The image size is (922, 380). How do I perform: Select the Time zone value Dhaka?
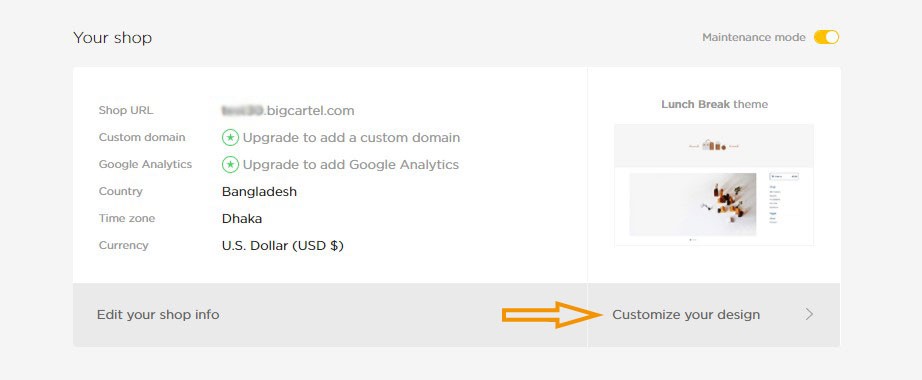coord(242,219)
